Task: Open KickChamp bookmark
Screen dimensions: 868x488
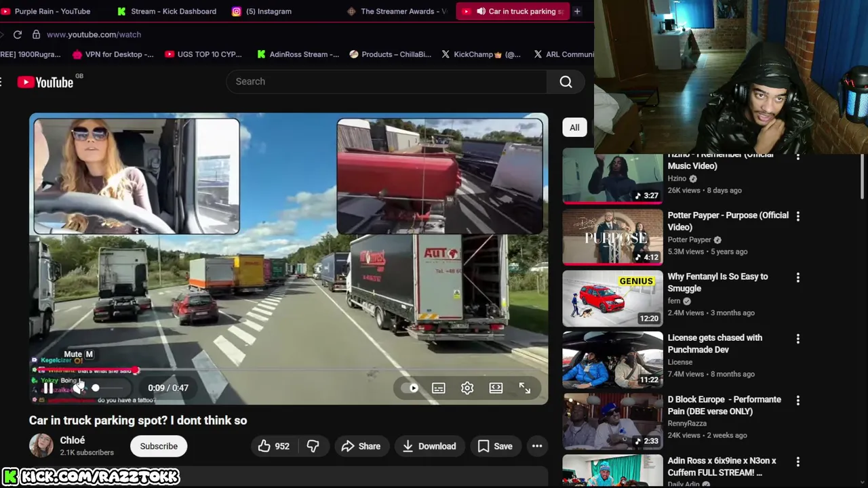Action: pos(481,54)
